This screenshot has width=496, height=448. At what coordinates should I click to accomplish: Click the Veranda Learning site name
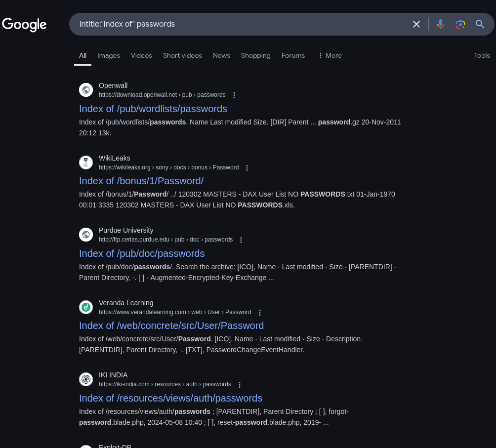point(126,303)
